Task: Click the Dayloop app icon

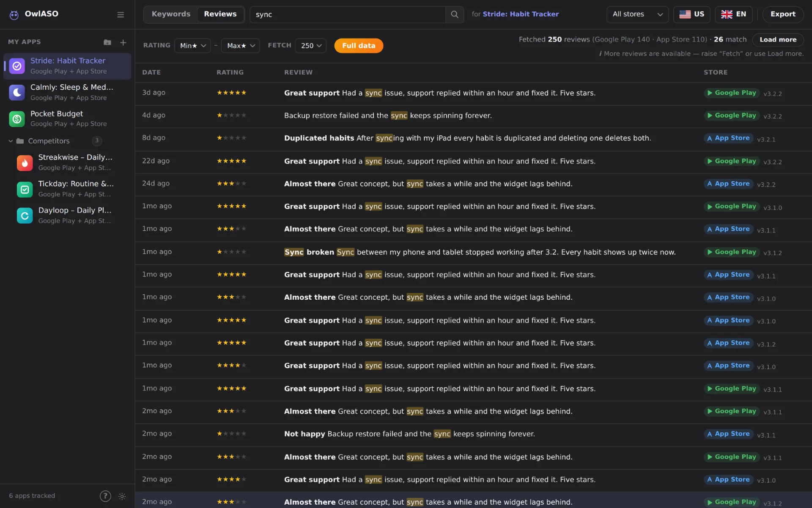Action: 25,215
